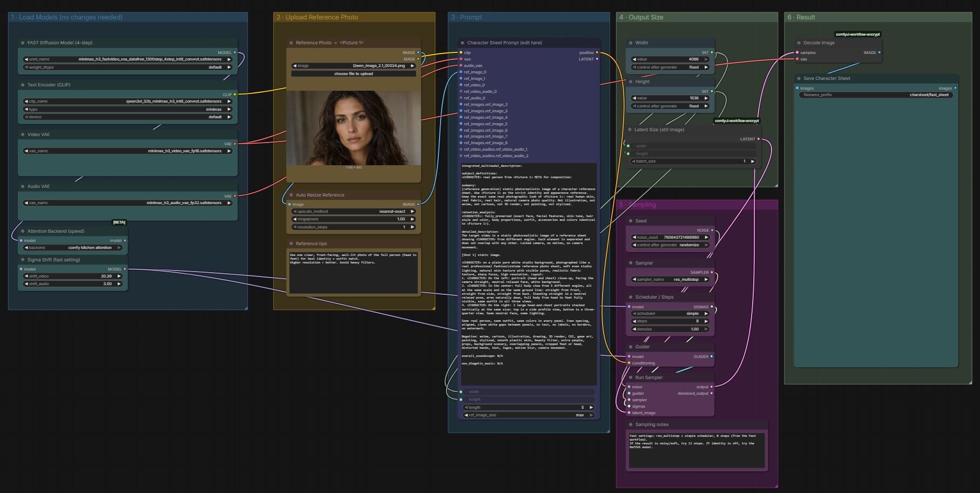Toggle collapse dot on Attention Backend (speed) node
980x493 pixels.
22,231
